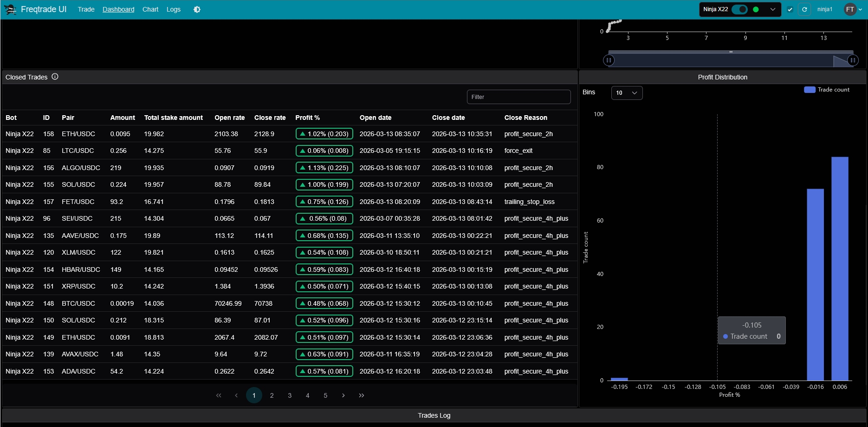Open the FT user avatar menu
The width and height of the screenshot is (868, 427).
[x=852, y=9]
